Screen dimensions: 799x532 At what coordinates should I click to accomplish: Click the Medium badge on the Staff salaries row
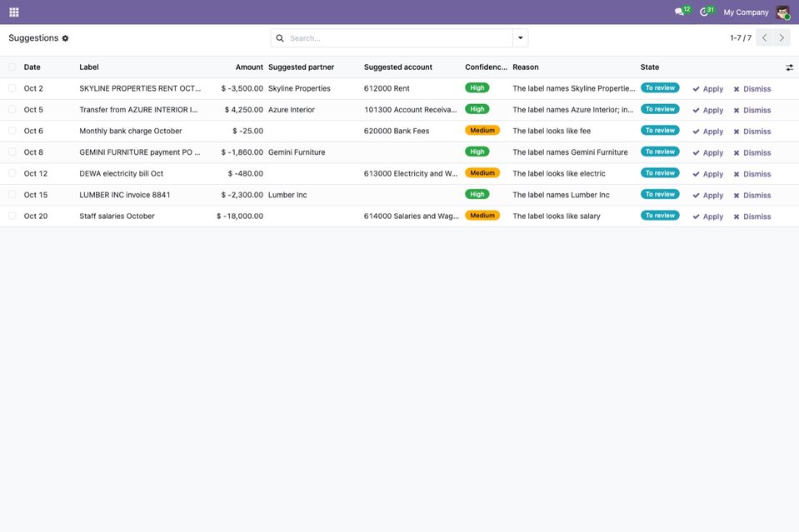[x=482, y=216]
